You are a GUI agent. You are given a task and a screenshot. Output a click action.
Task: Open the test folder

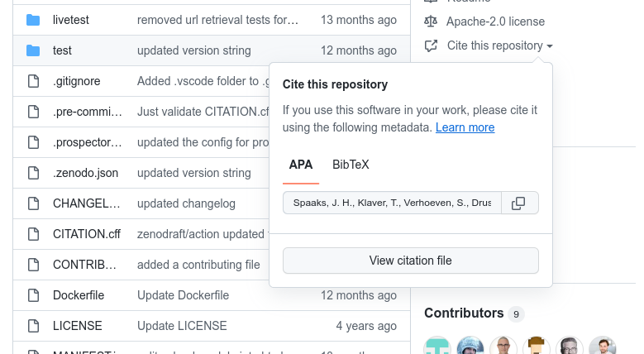click(x=62, y=50)
